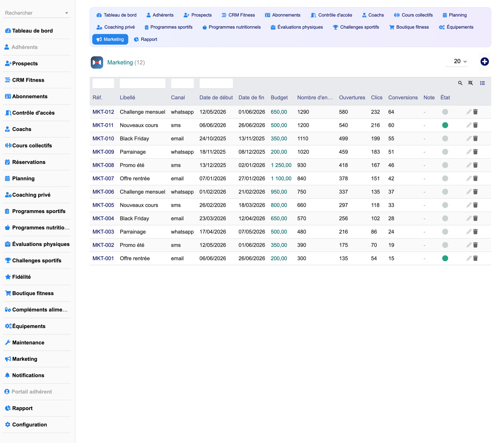Toggle the état indicator of MKT-003
Image resolution: width=504 pixels, height=443 pixels.
(445, 232)
